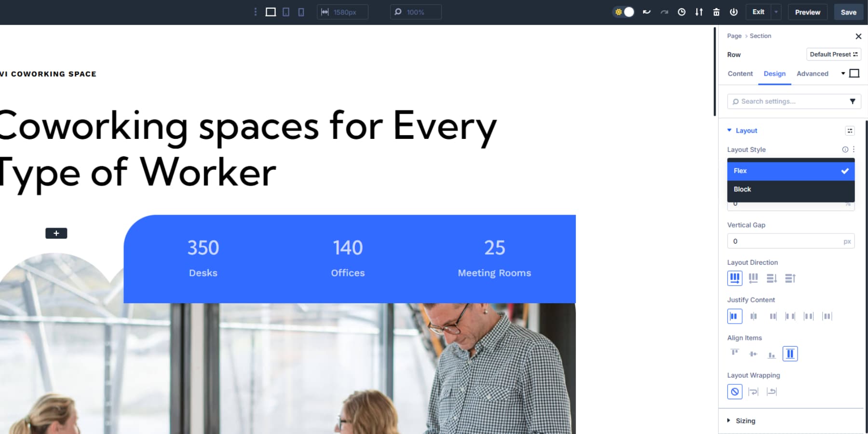Open the import/export portability arrows

(699, 12)
